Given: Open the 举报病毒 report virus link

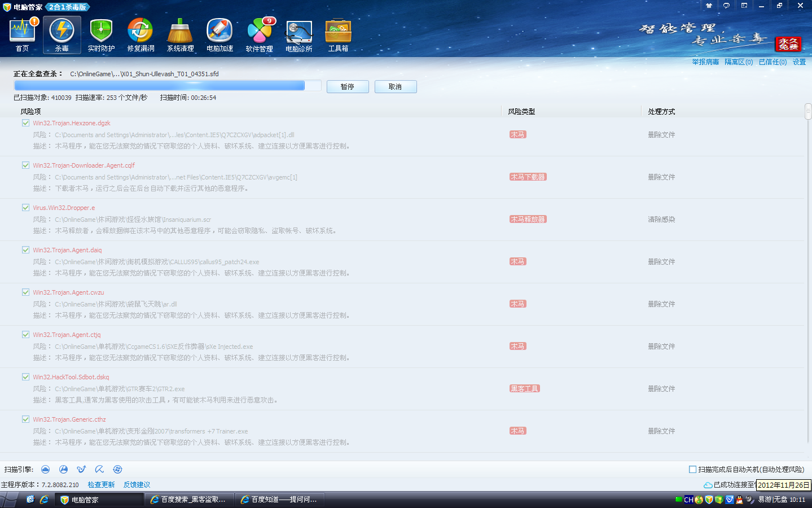Looking at the screenshot, I should pos(705,62).
